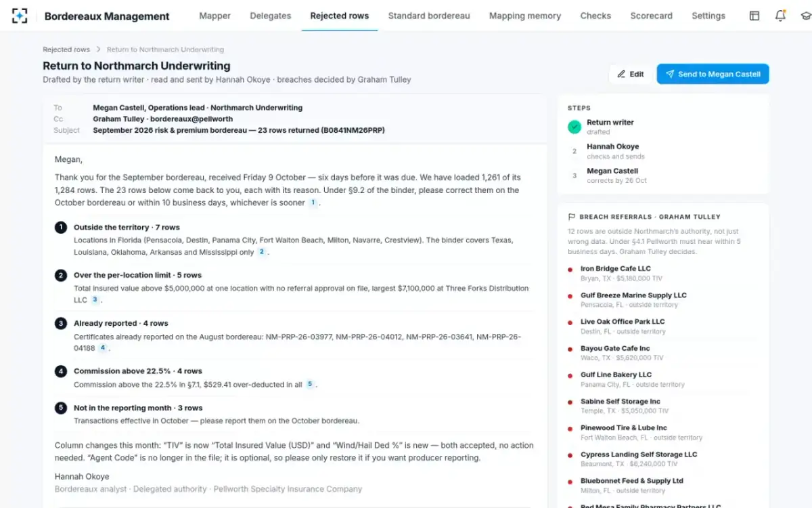Open citation 4 after certificate 04188

tap(102, 348)
